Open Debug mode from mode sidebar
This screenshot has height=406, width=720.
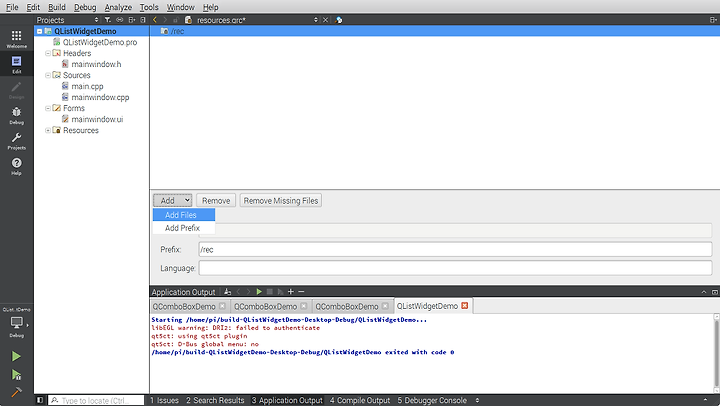[x=17, y=115]
